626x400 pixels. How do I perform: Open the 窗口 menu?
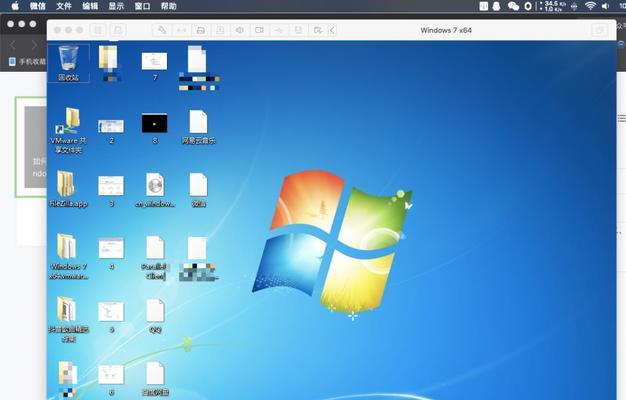tap(142, 6)
